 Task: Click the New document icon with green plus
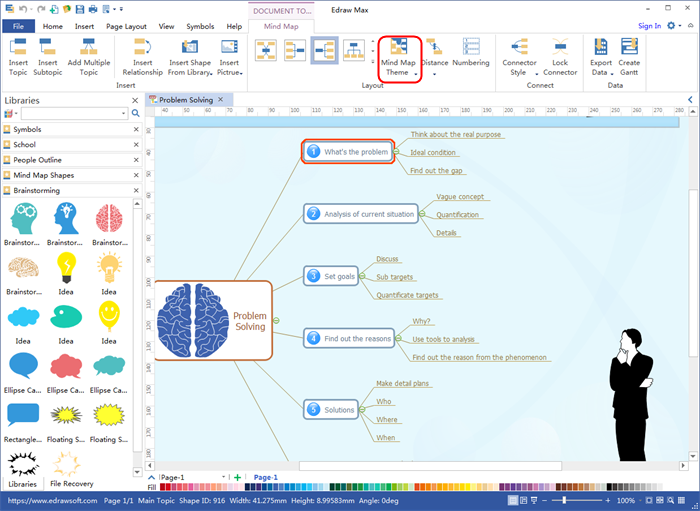point(54,9)
